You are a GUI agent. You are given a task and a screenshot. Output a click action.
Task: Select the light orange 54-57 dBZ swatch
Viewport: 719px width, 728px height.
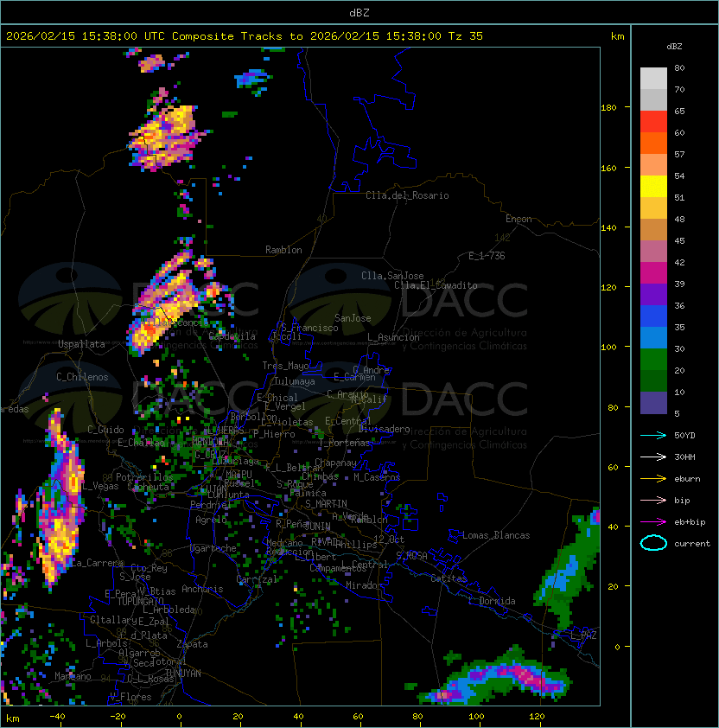653,165
